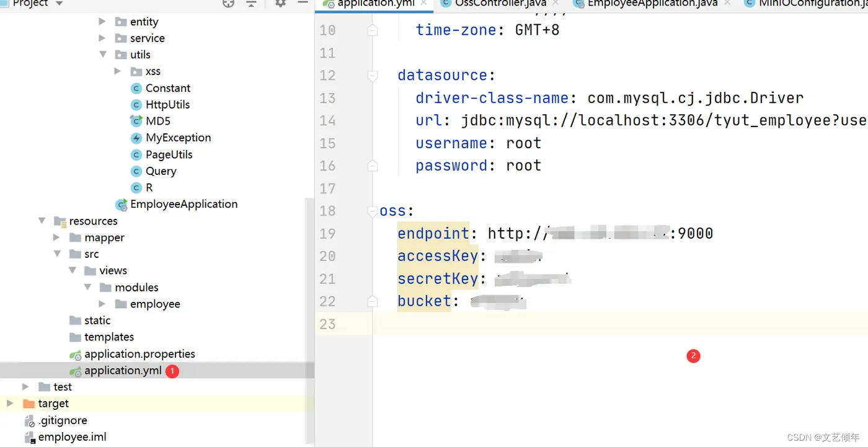Close the EmployeeApplication.java tab
The height and width of the screenshot is (447, 868).
[x=728, y=3]
